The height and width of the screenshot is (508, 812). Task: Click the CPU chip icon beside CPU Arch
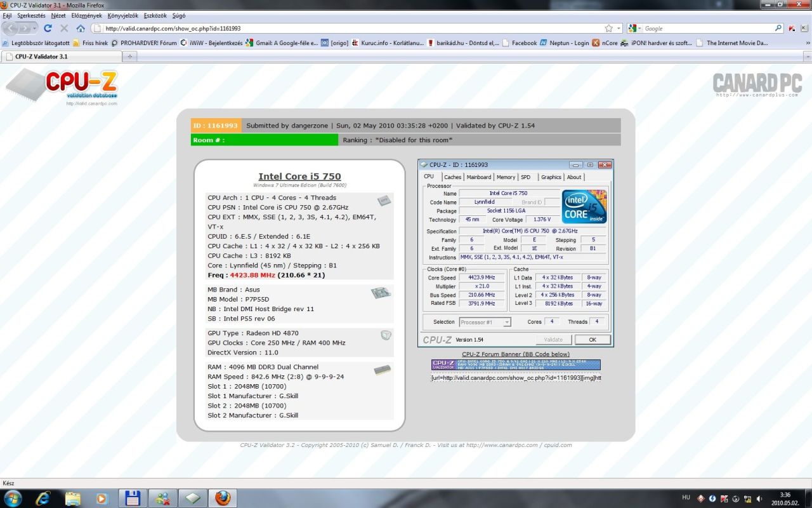coord(384,201)
